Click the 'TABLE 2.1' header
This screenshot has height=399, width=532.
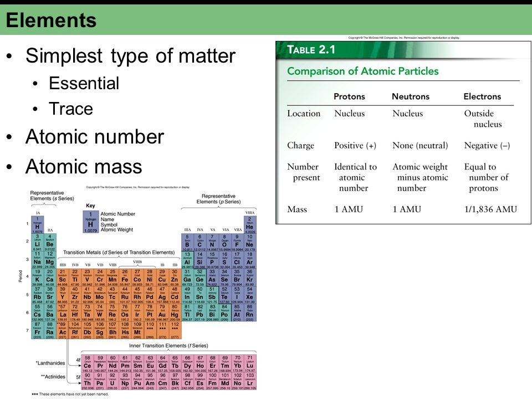coord(311,50)
